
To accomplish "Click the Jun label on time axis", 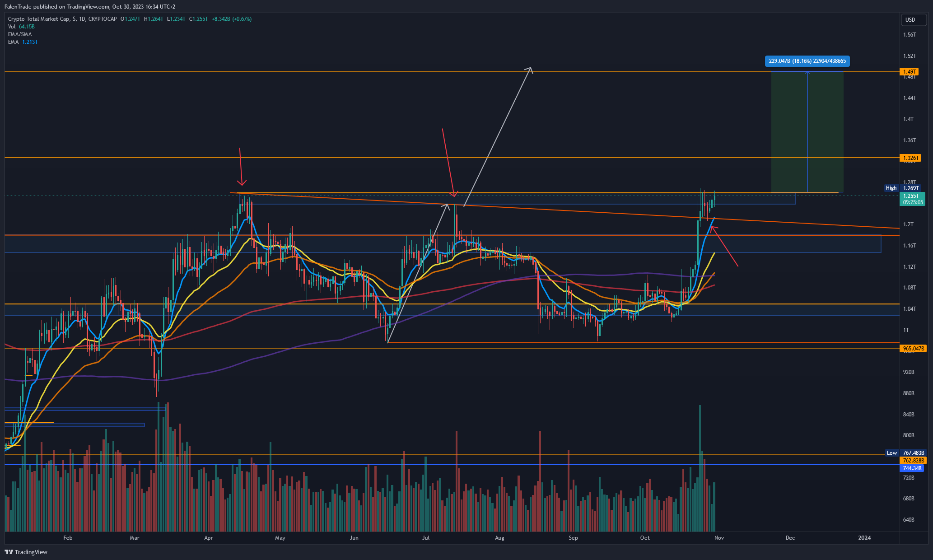I will 354,538.
